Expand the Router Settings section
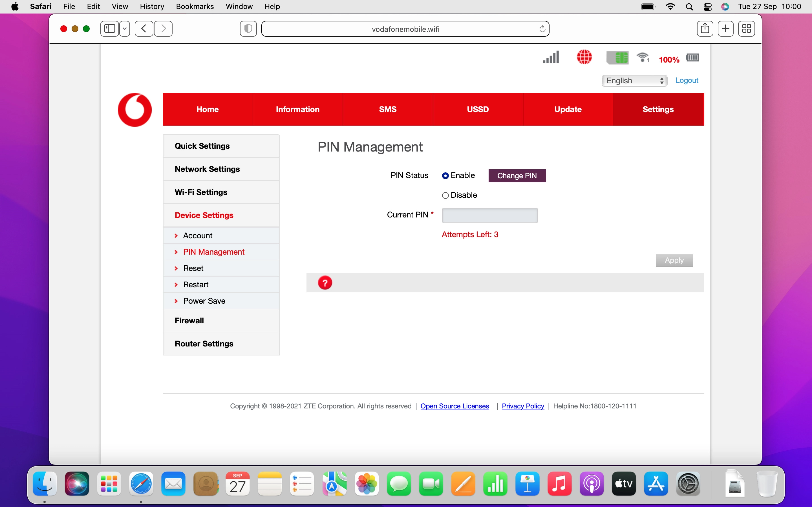This screenshot has height=507, width=812. pyautogui.click(x=204, y=344)
